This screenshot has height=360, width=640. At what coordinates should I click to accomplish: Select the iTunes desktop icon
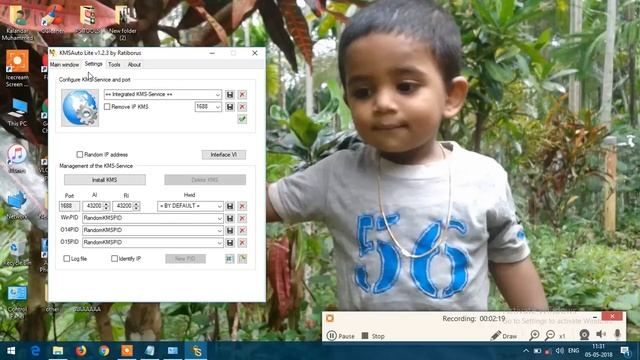17,159
